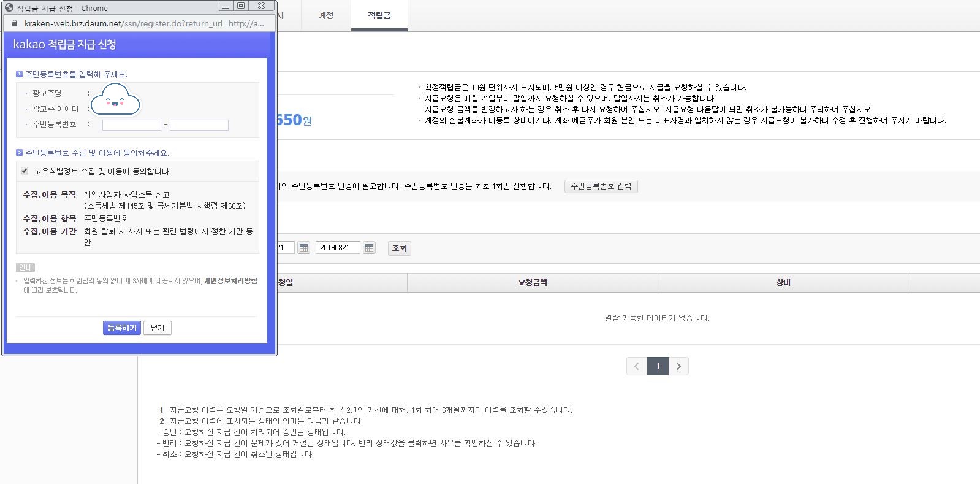Viewport: 980px width, 484px height.
Task: Click the end date field showing 20190821
Action: click(x=338, y=248)
